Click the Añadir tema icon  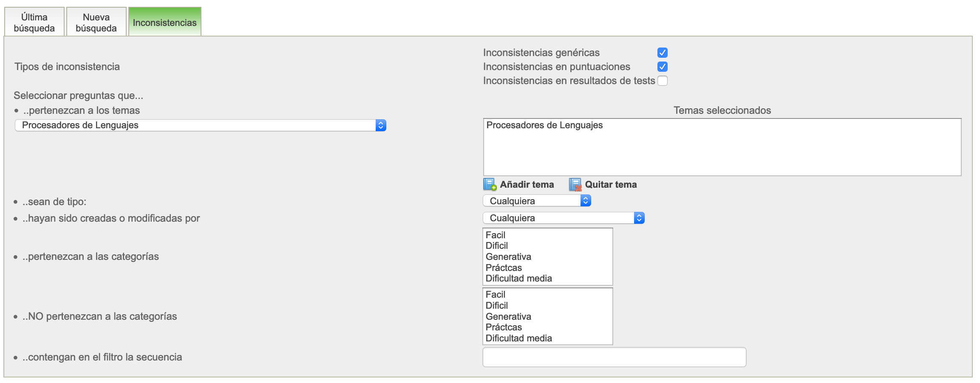(x=490, y=184)
